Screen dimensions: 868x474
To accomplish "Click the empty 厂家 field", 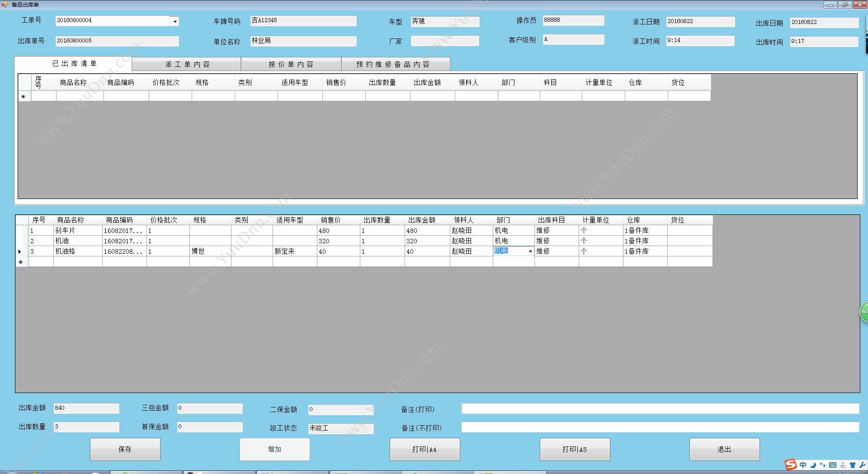I will pos(445,41).
